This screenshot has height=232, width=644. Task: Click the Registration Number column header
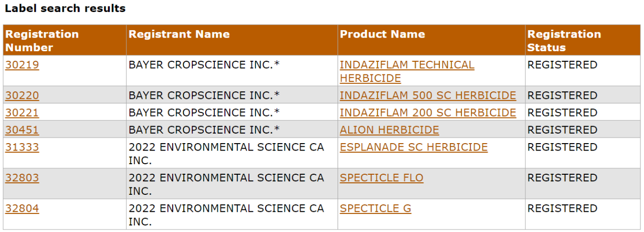pos(65,40)
